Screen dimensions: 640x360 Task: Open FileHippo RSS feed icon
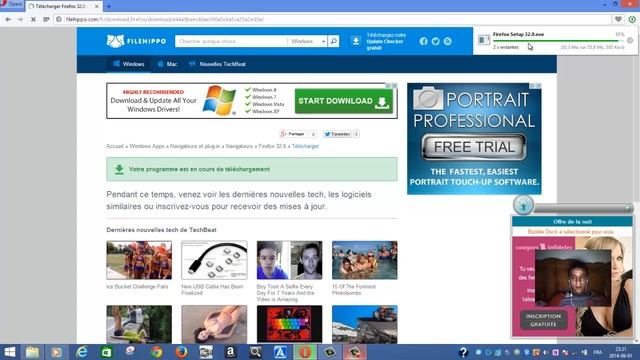[448, 41]
